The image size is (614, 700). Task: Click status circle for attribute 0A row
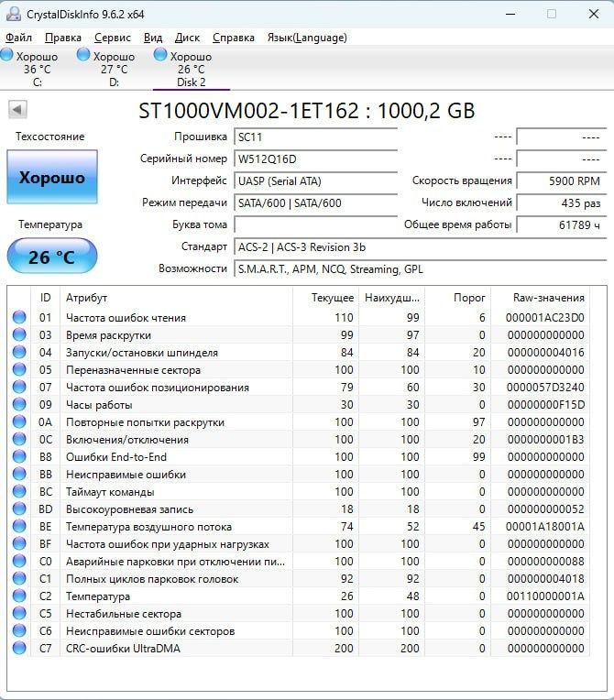click(x=19, y=421)
